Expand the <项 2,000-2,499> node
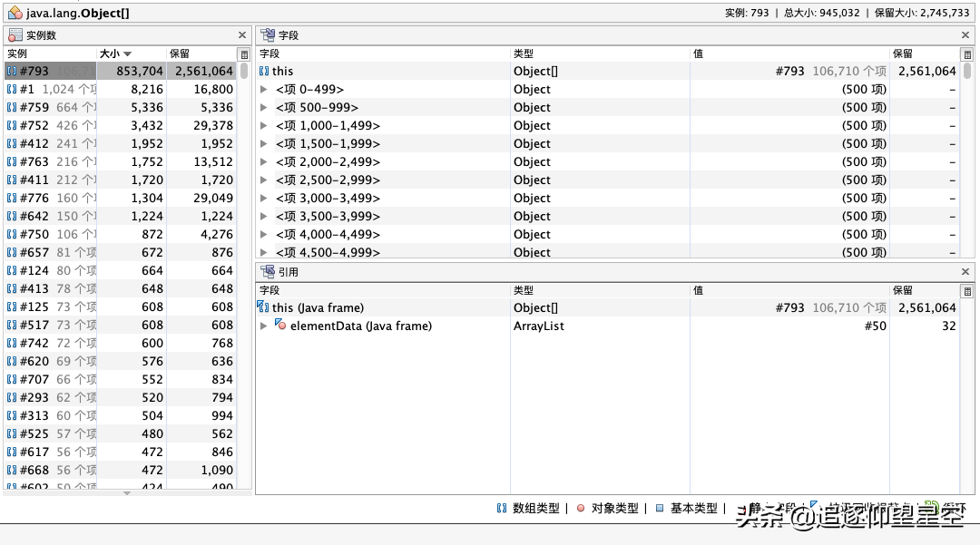Viewport: 980px width, 545px height. (x=264, y=162)
